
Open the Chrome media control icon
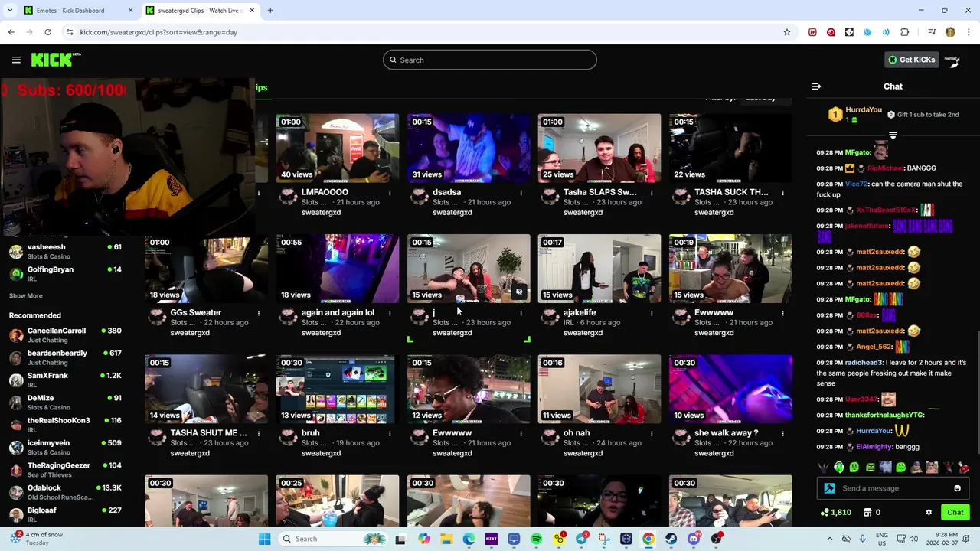tap(932, 32)
